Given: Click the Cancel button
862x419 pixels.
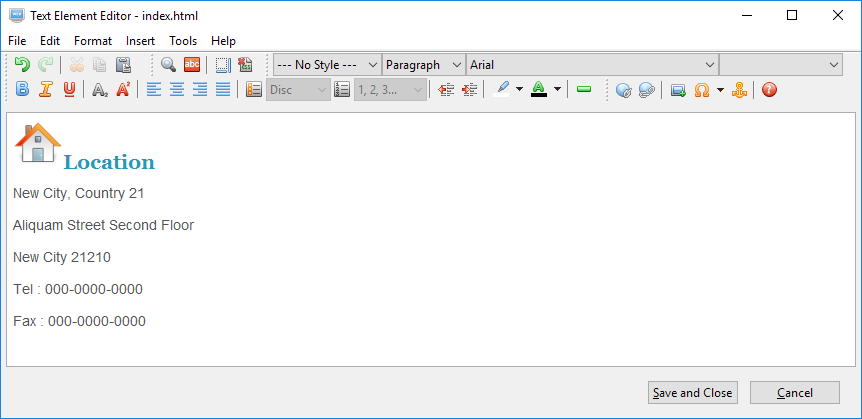Looking at the screenshot, I should pos(795,393).
